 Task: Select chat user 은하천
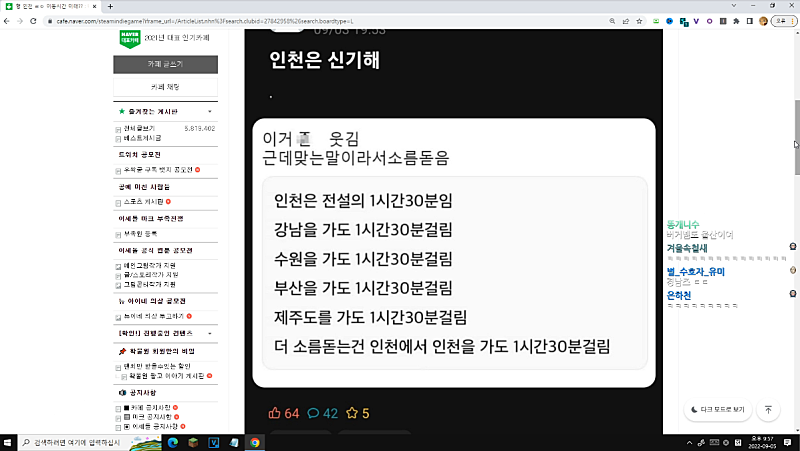coord(679,295)
